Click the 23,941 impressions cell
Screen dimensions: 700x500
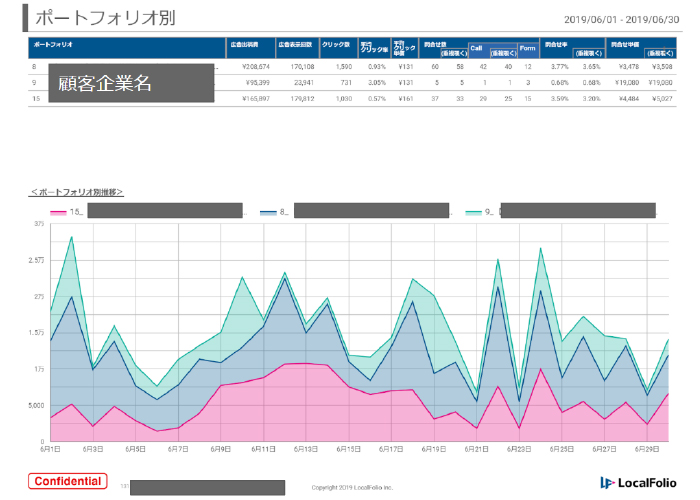click(304, 83)
